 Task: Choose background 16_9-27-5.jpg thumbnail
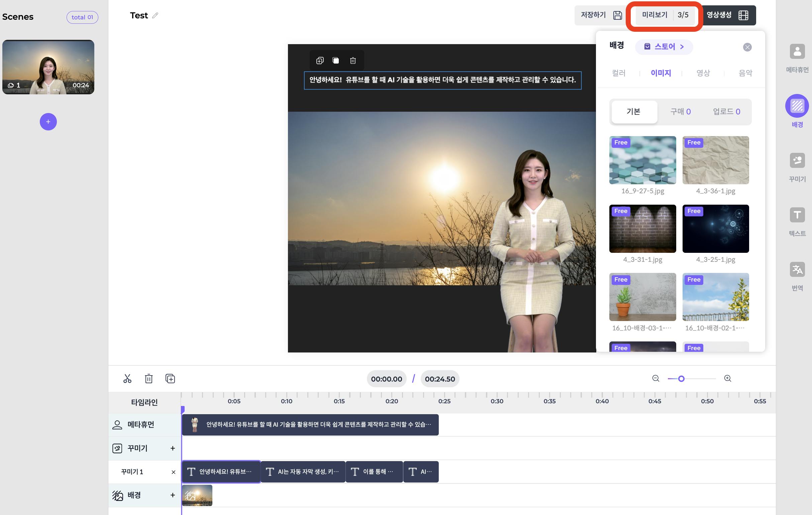(x=642, y=160)
